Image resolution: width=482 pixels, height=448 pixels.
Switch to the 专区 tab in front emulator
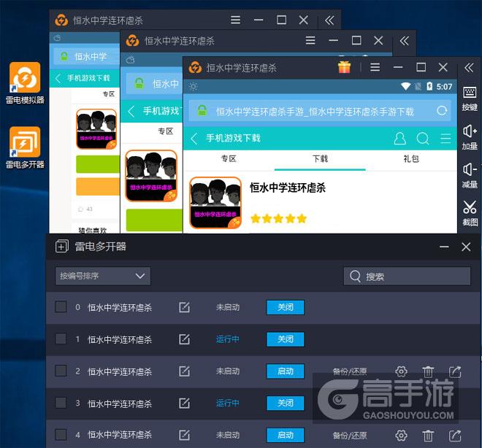229,159
